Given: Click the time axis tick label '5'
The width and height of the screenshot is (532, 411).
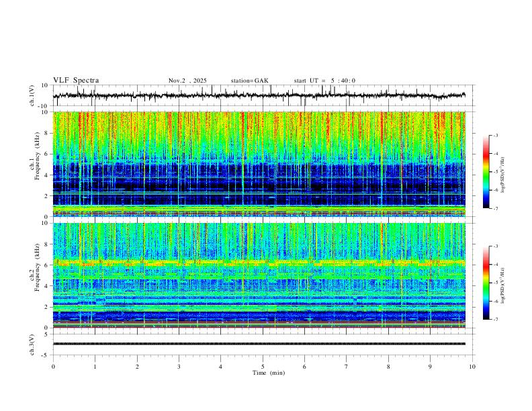Looking at the screenshot, I should coord(263,367).
